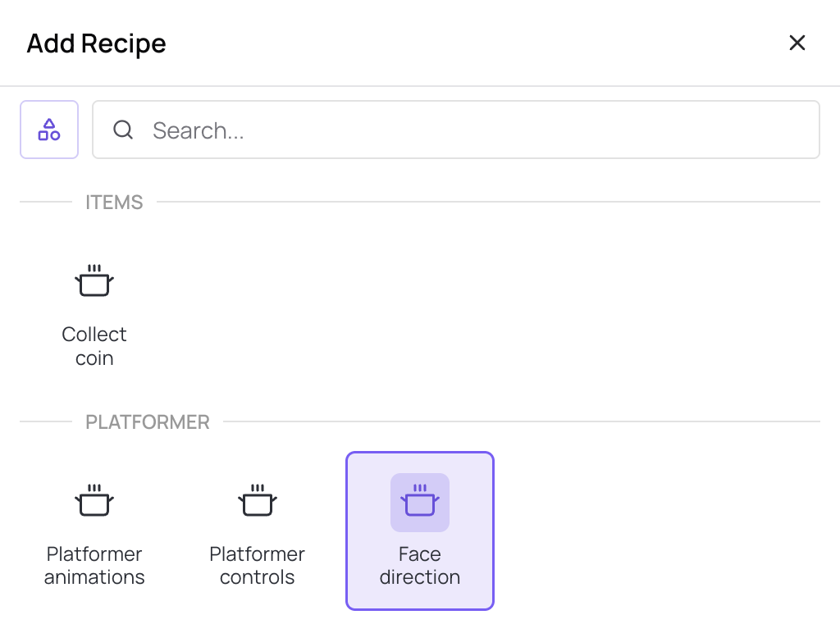This screenshot has width=840, height=624.
Task: Click the ITEMS section header
Action: pyautogui.click(x=114, y=203)
